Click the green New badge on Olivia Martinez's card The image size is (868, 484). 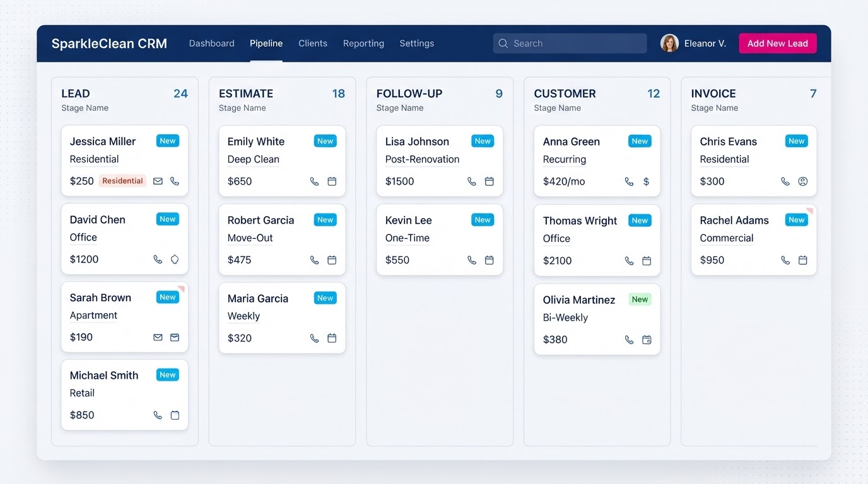[640, 299]
